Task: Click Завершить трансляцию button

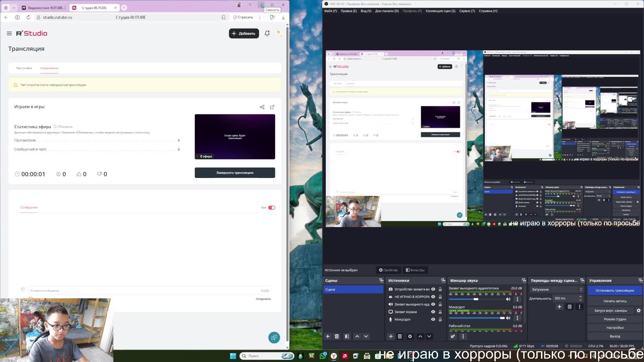Action: 235,173
